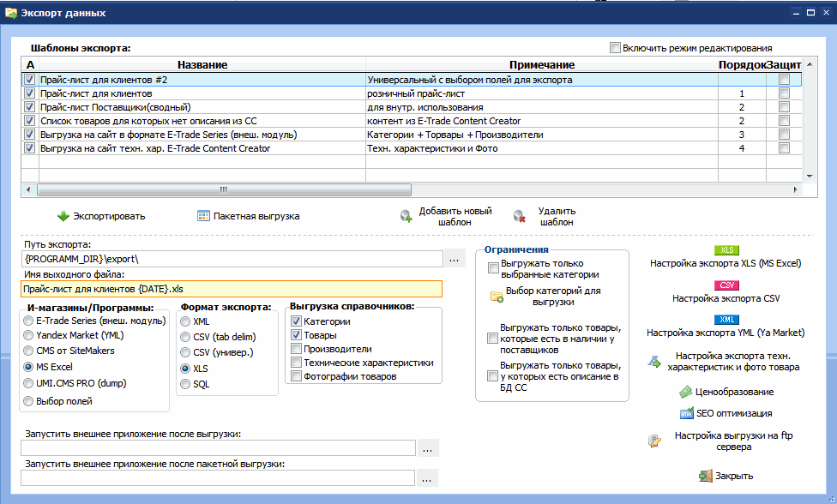Uncheck active box for Прайс-лист для клиентов #2
The height and width of the screenshot is (504, 837).
tap(30, 80)
